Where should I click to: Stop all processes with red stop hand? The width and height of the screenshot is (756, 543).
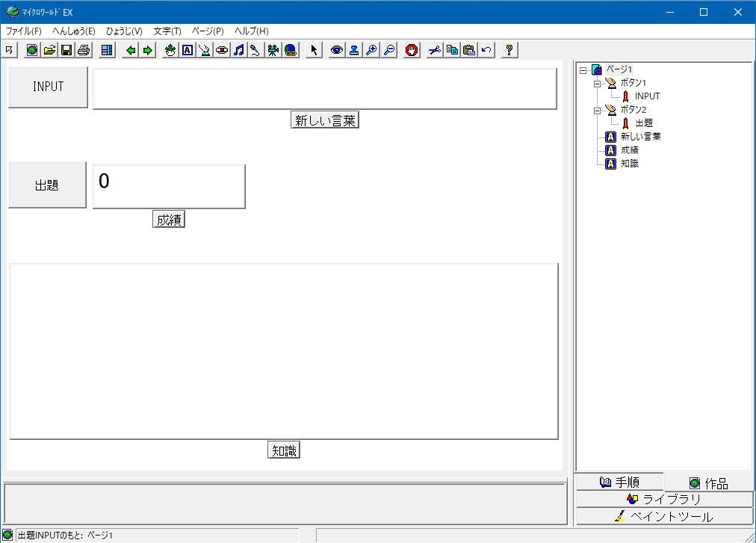click(412, 50)
